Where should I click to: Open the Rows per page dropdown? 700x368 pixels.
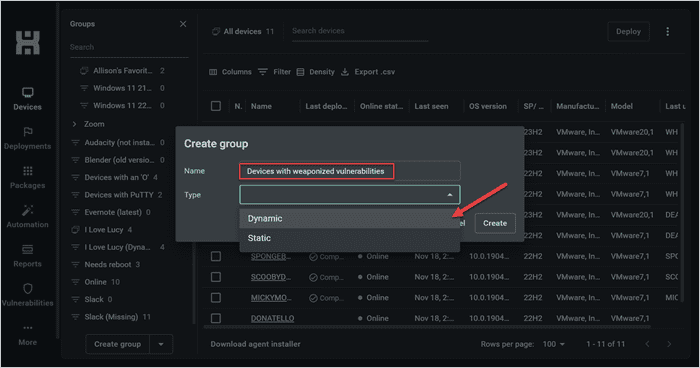[554, 344]
